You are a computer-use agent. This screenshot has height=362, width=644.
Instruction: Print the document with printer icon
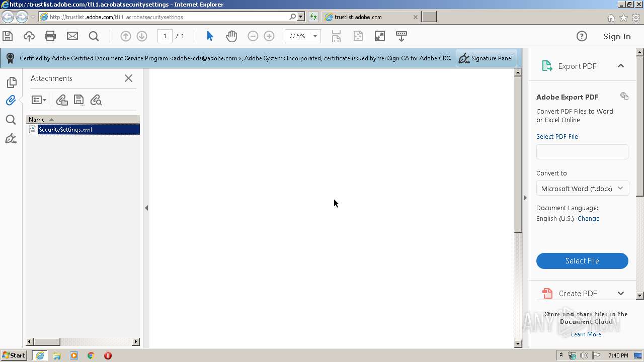50,36
